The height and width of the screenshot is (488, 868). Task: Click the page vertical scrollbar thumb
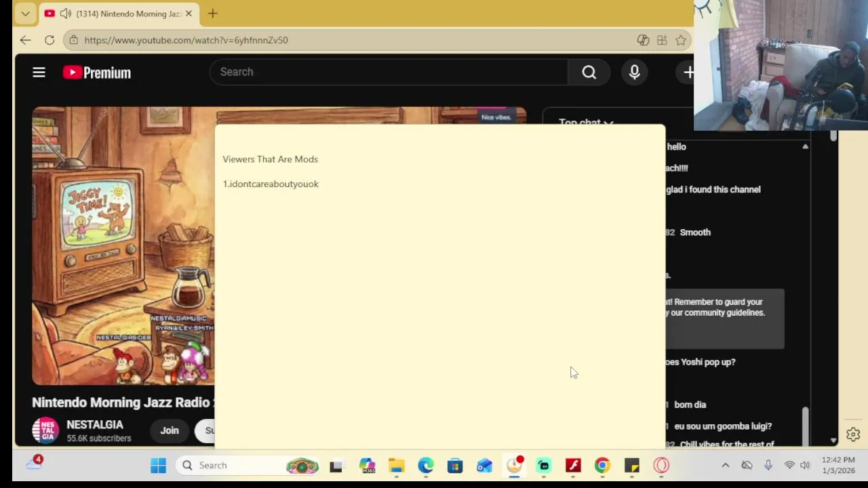click(833, 137)
